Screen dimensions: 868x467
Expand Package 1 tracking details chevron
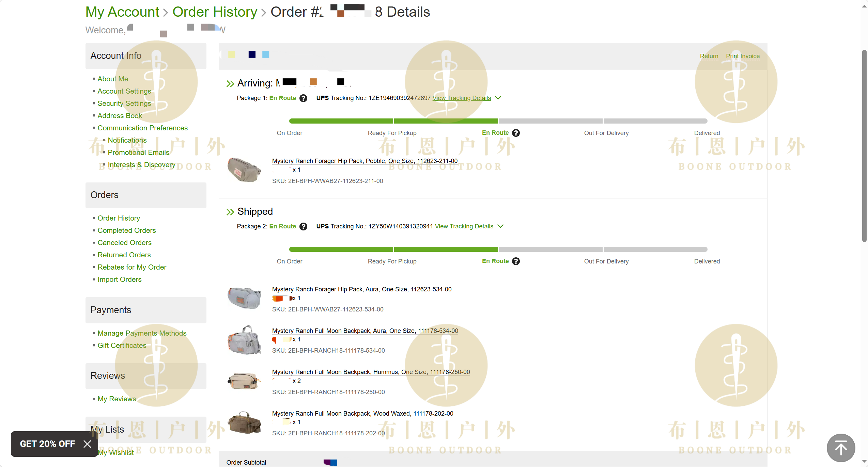pyautogui.click(x=498, y=98)
